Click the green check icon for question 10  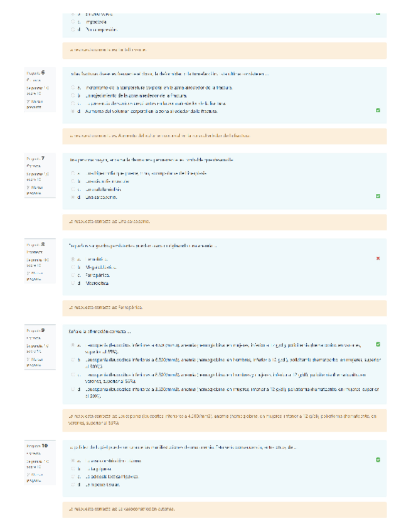click(x=378, y=460)
